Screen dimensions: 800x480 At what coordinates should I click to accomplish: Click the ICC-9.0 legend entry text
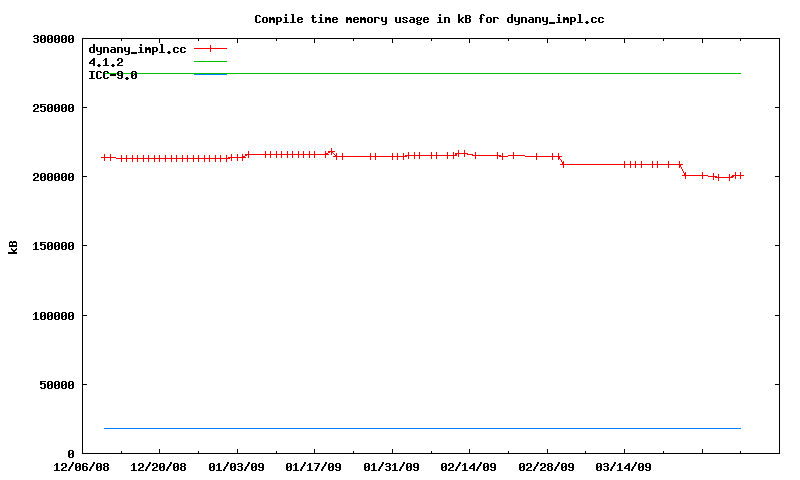(113, 75)
